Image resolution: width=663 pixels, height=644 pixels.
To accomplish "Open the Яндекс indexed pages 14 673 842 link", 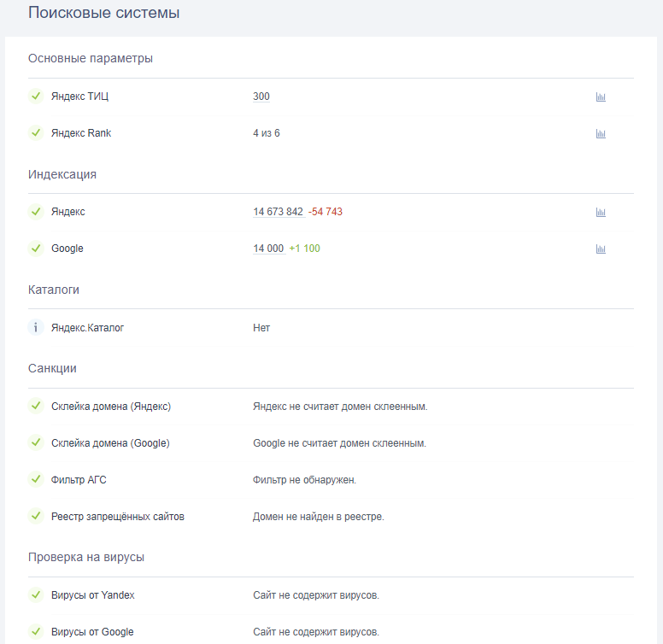I will click(278, 212).
